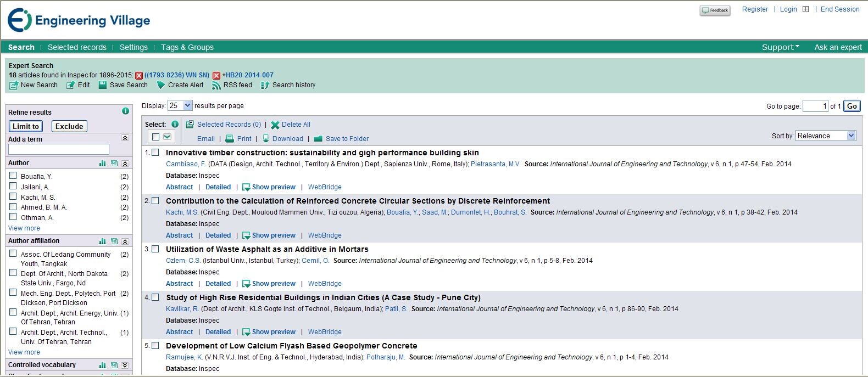Click the Engineering Village logo
Image resolution: width=868 pixels, height=377 pixels.
coord(79,20)
